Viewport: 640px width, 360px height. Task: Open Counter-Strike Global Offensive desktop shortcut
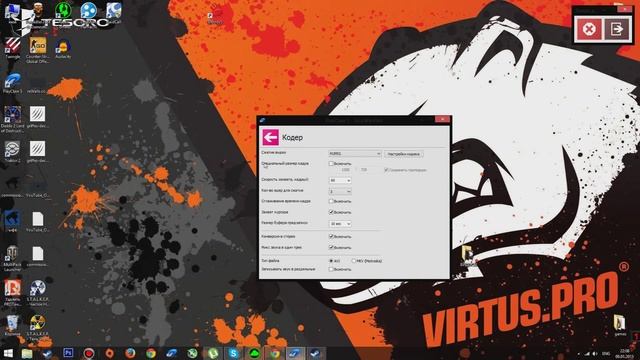pyautogui.click(x=38, y=50)
